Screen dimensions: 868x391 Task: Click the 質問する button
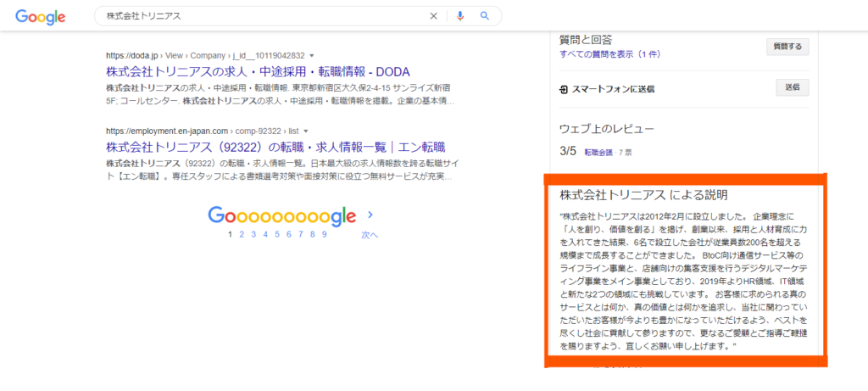coord(787,47)
